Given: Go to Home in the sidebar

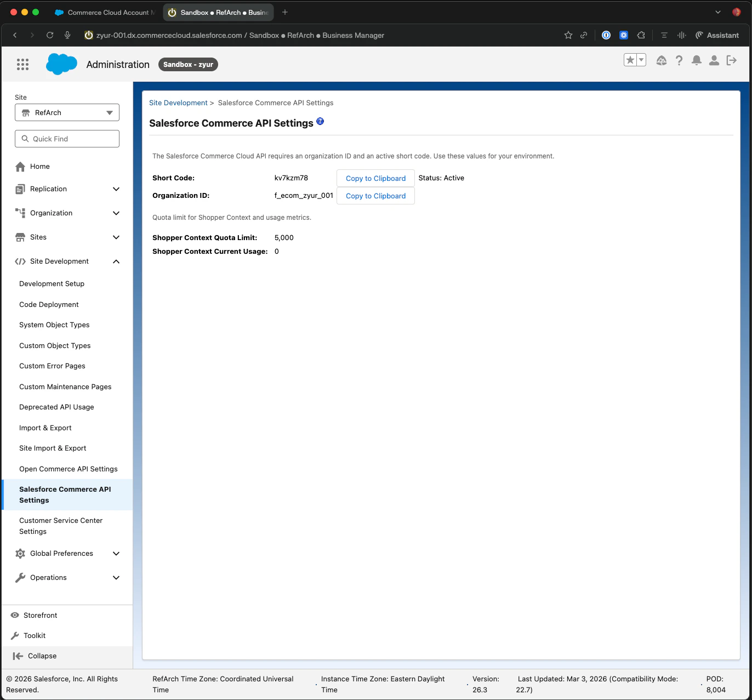Looking at the screenshot, I should 39,167.
